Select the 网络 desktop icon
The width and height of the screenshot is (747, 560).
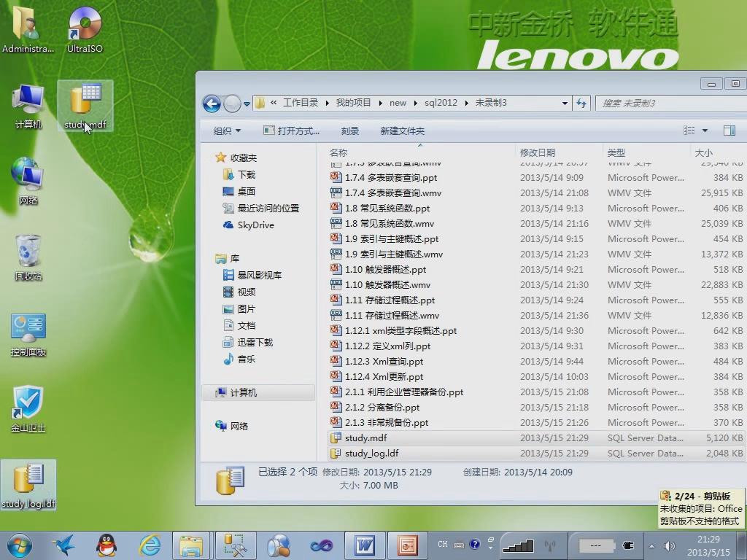28,181
